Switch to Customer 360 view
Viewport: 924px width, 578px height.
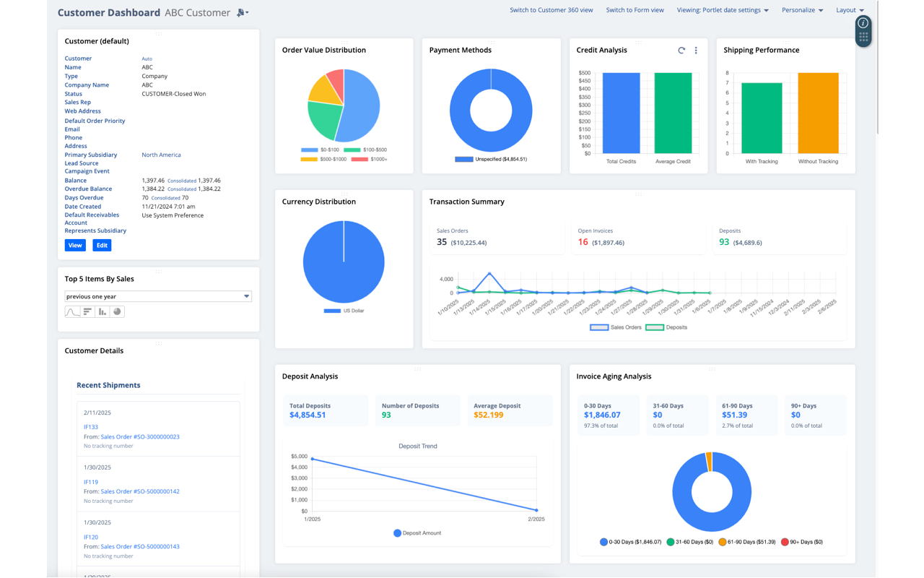(552, 10)
